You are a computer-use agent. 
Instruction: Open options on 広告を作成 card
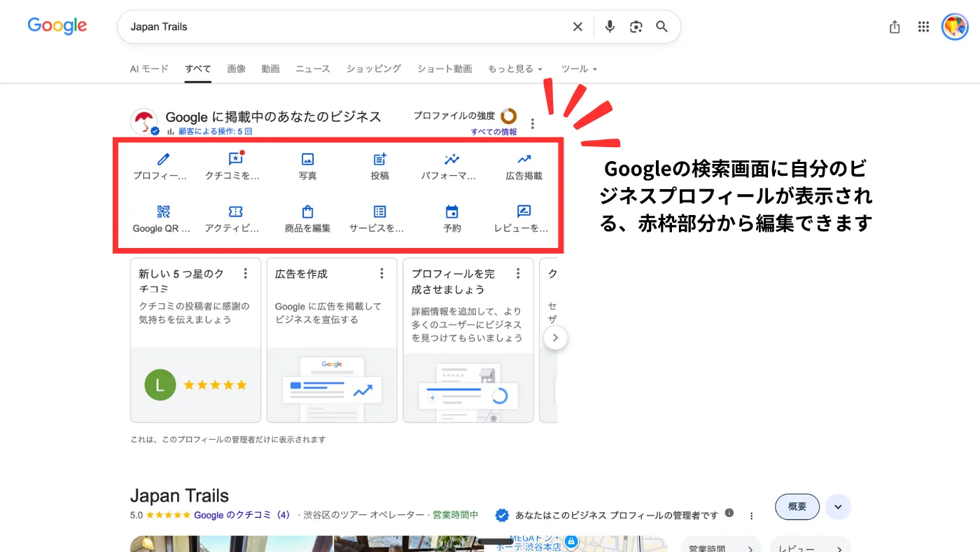pos(382,273)
